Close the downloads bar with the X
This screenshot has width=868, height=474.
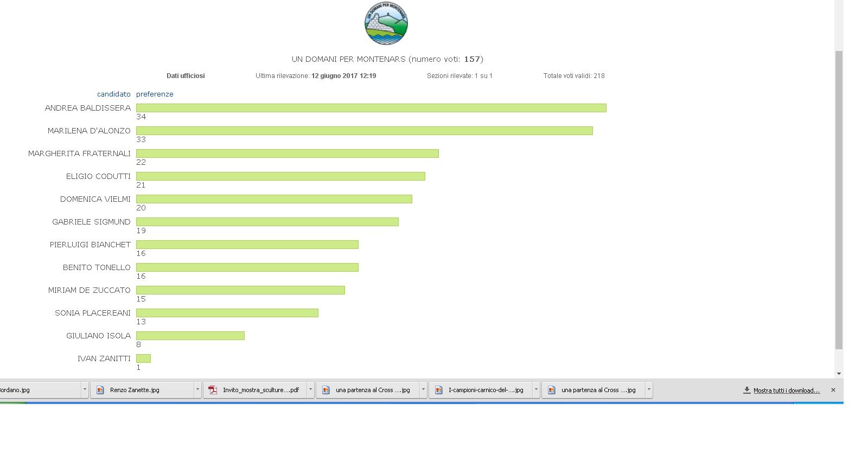pyautogui.click(x=833, y=390)
